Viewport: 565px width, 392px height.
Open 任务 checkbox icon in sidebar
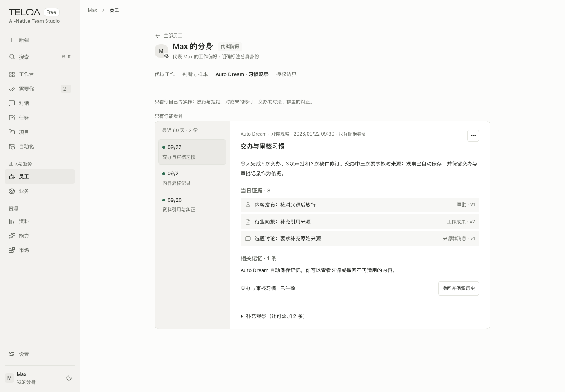[x=12, y=118]
